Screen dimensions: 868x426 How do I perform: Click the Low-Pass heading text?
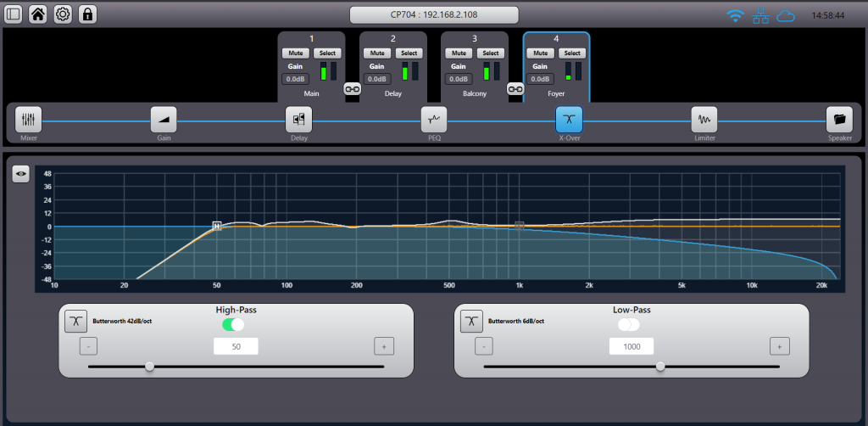[x=632, y=310]
